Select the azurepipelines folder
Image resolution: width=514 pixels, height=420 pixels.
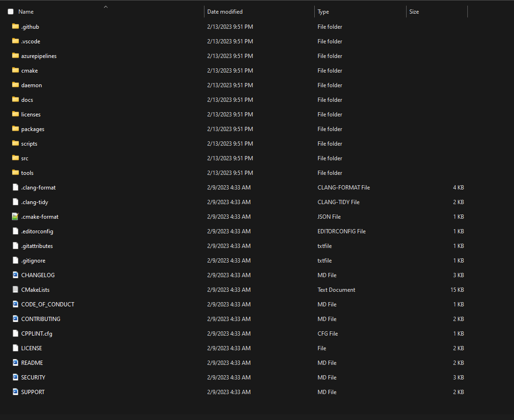(39, 56)
